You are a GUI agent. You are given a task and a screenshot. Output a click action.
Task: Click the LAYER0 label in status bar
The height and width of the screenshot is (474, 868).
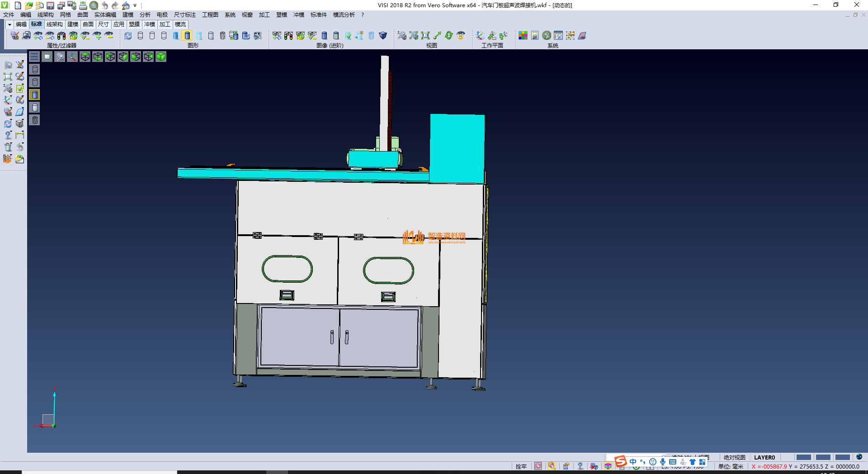764,457
